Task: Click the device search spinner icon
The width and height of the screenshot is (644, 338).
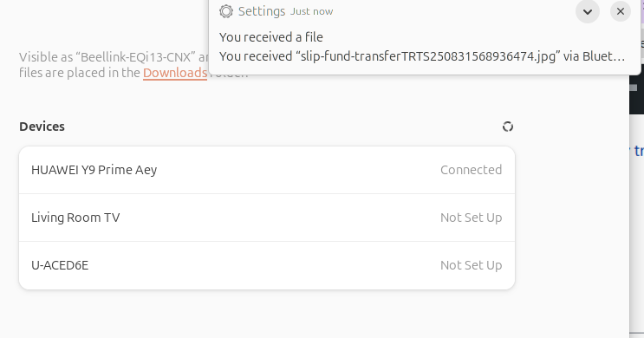Action: point(508,127)
